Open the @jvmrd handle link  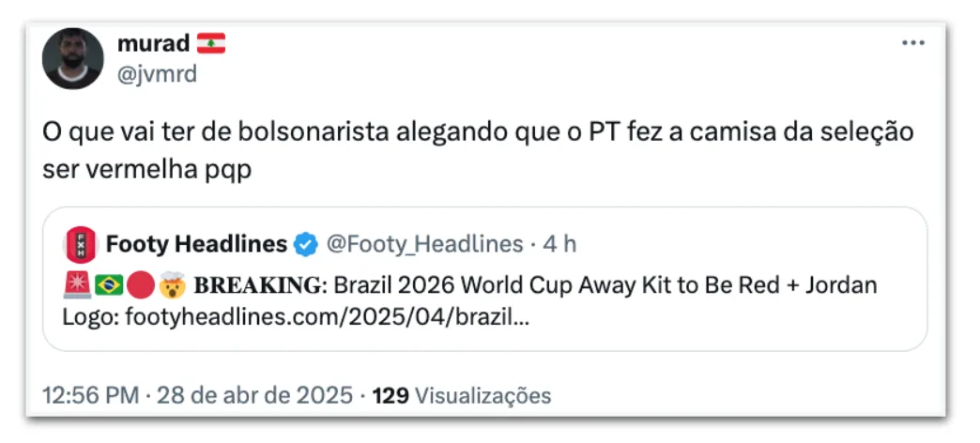[x=157, y=74]
